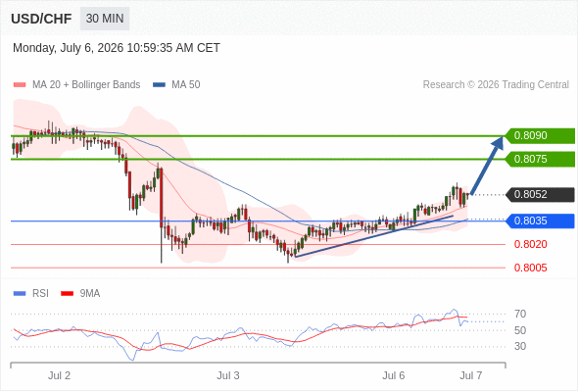The height and width of the screenshot is (392, 578).
Task: Click the RSI blue legend swatch
Action: tap(20, 294)
